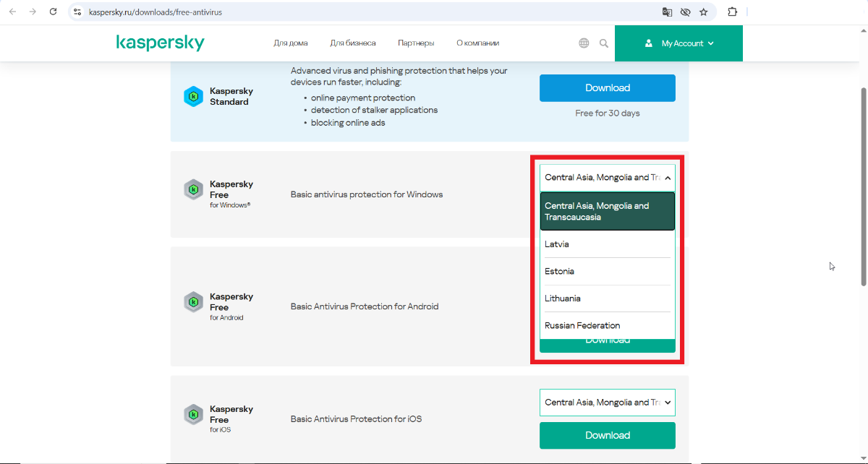Select Central Asia, Mongolia and Transcaucasia option

point(608,211)
